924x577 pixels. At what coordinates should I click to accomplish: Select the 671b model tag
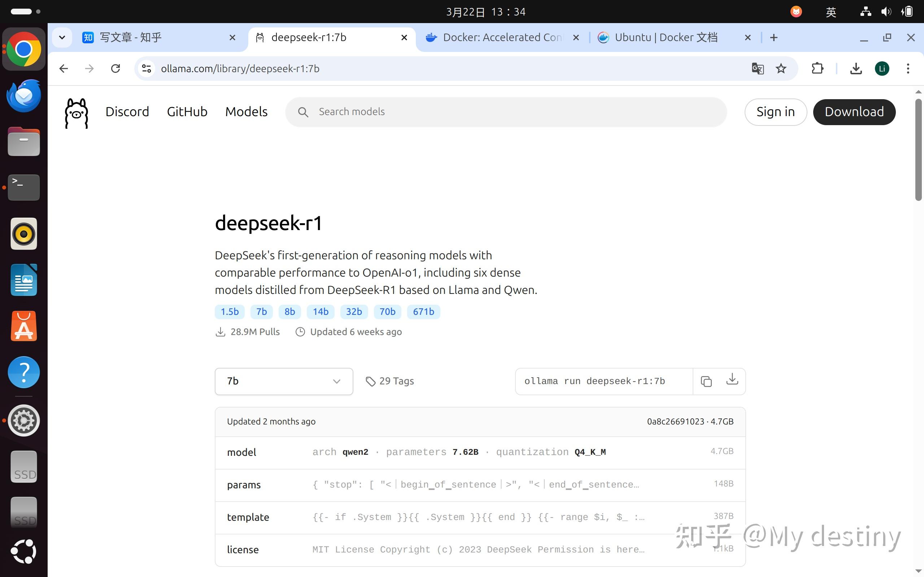click(x=423, y=311)
